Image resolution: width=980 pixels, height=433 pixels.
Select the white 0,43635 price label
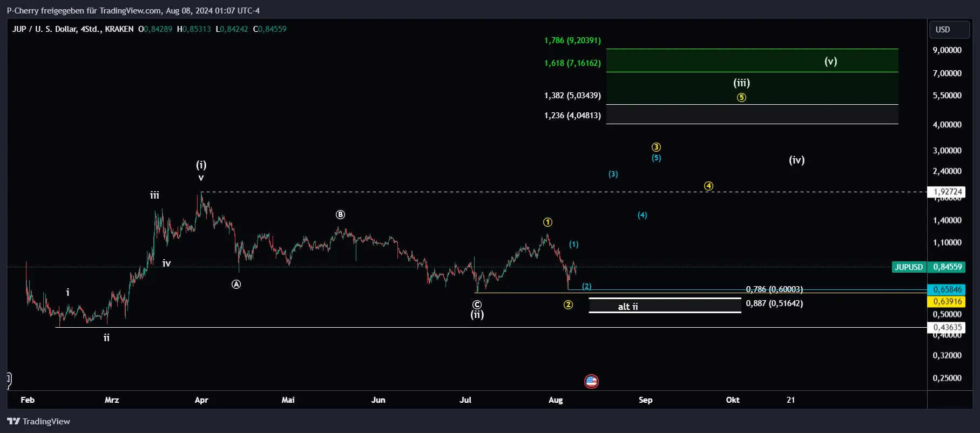(x=948, y=327)
